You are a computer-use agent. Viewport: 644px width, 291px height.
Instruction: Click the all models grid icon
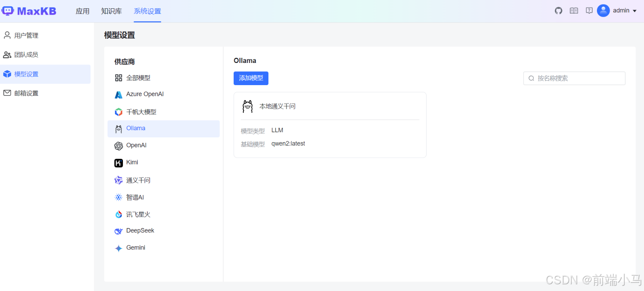click(x=119, y=78)
